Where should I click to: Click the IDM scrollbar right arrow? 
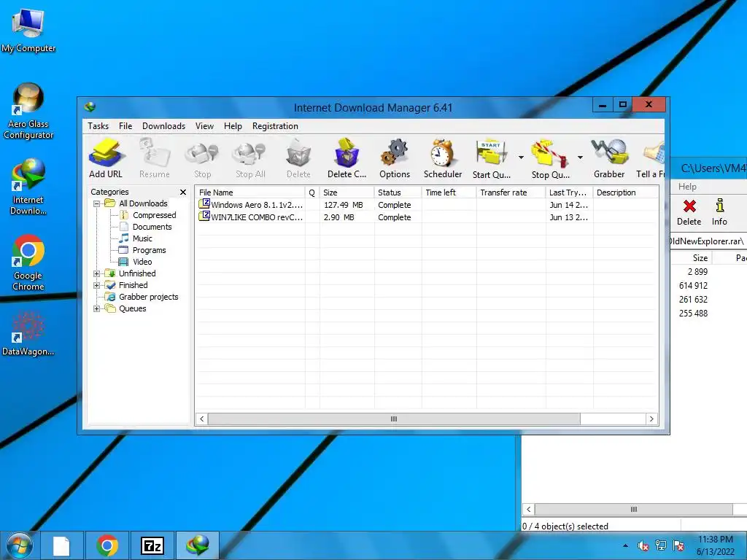651,419
